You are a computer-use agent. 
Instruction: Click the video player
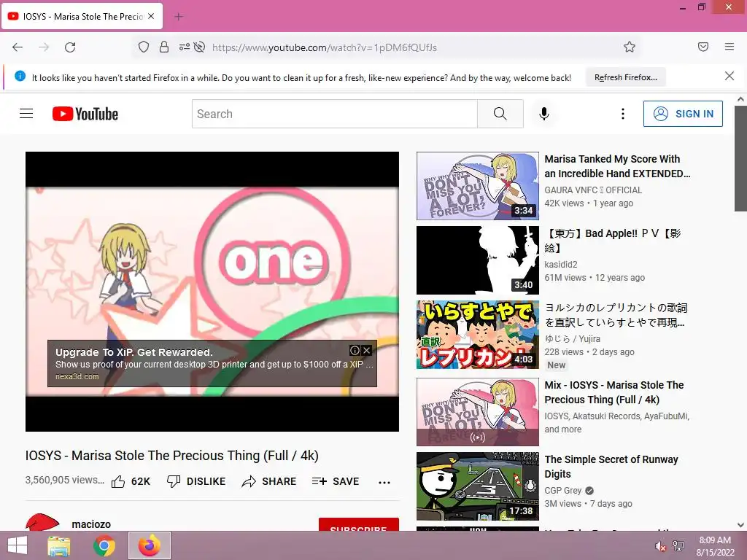point(212,292)
